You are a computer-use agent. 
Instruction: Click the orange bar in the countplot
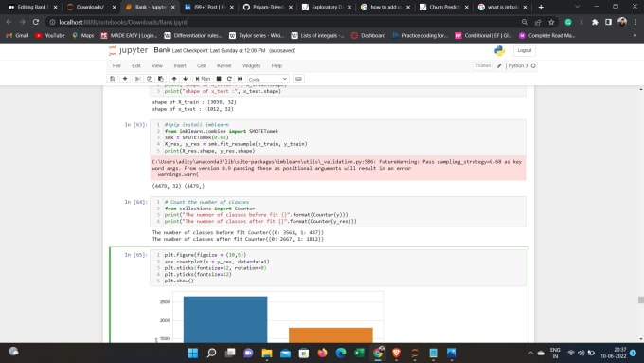[x=331, y=336]
